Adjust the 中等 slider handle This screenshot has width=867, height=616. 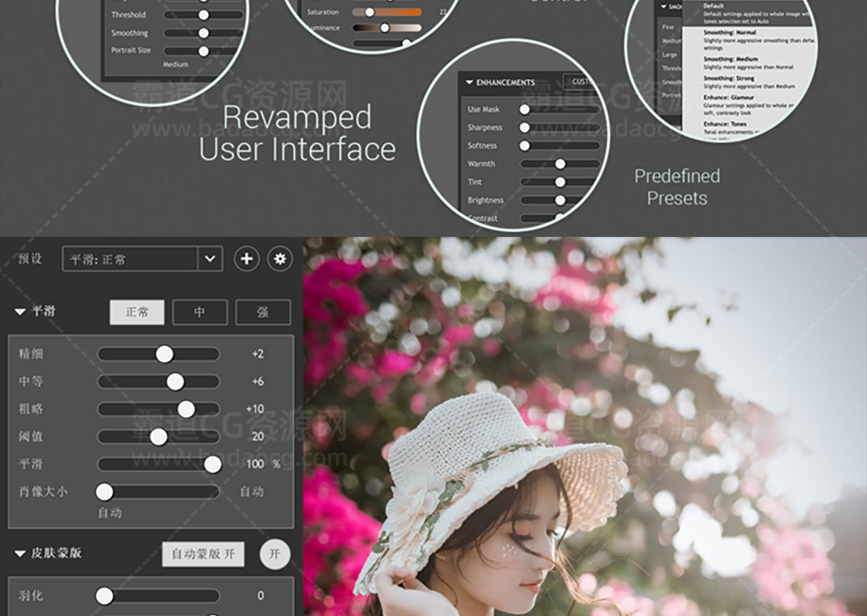[x=176, y=381]
